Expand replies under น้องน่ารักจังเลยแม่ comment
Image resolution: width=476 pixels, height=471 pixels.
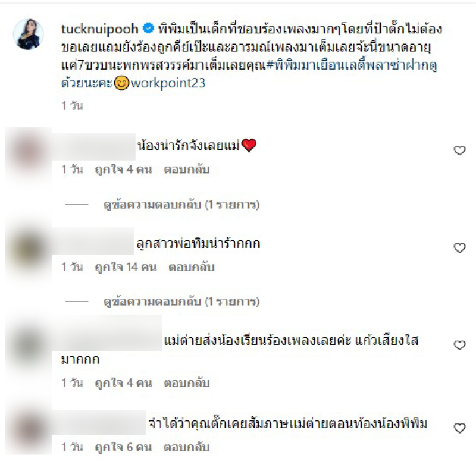point(181,205)
